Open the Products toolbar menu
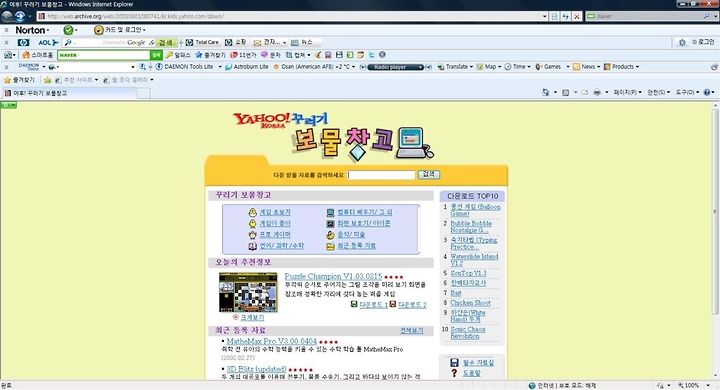Viewport: 720px width, 390px height. (x=621, y=67)
